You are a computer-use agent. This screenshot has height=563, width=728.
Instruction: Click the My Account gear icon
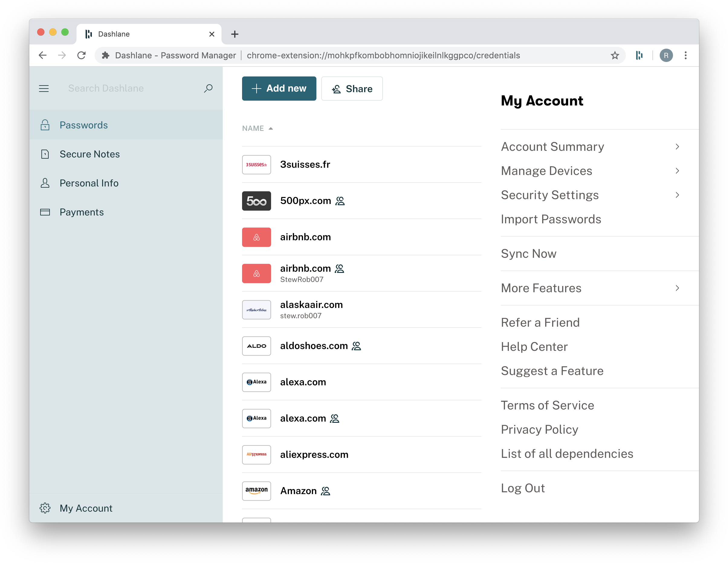pos(46,507)
